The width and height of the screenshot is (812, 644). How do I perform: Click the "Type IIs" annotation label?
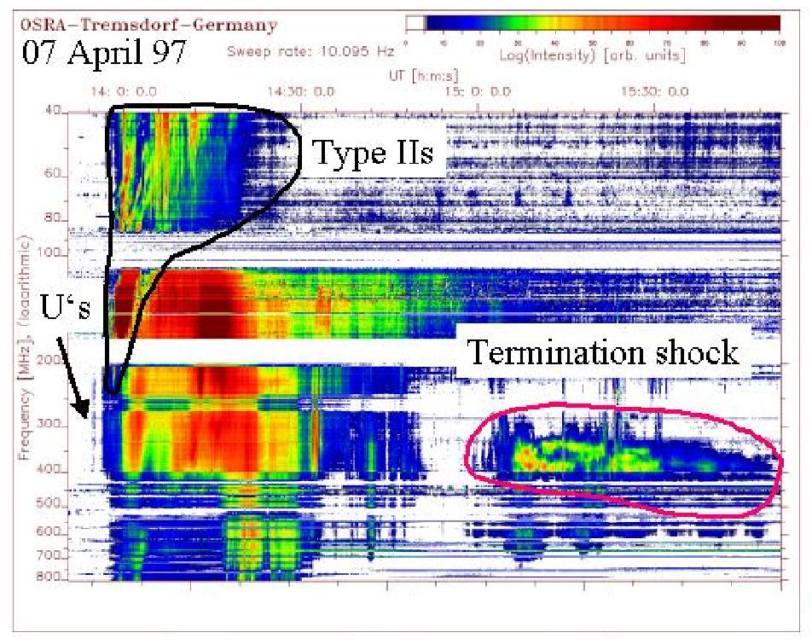point(374,153)
